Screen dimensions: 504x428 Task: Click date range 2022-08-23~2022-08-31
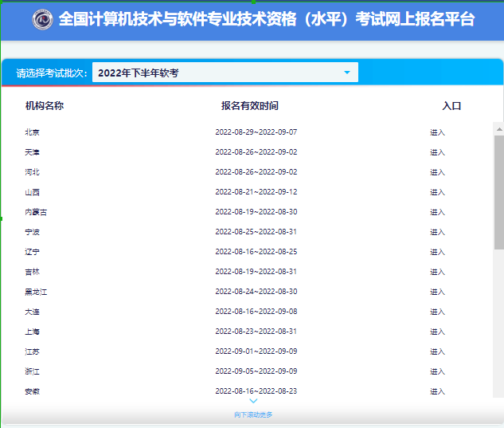click(256, 332)
